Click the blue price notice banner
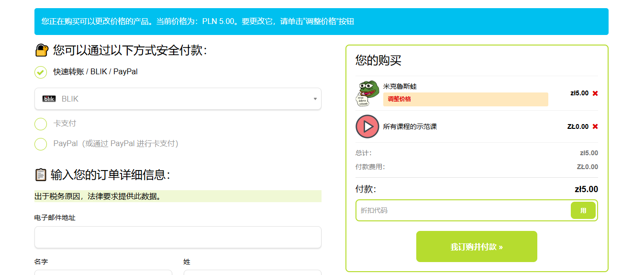This screenshot has height=275, width=644. (322, 22)
